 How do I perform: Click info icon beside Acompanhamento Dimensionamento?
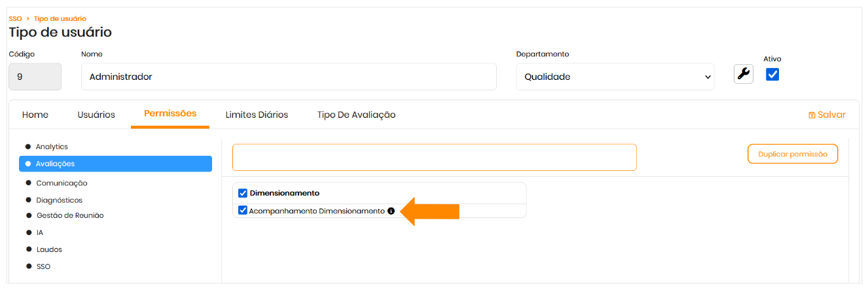point(391,211)
